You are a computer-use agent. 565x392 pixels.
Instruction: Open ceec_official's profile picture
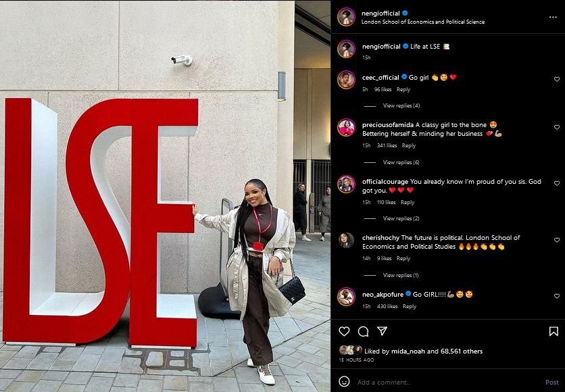tap(346, 80)
